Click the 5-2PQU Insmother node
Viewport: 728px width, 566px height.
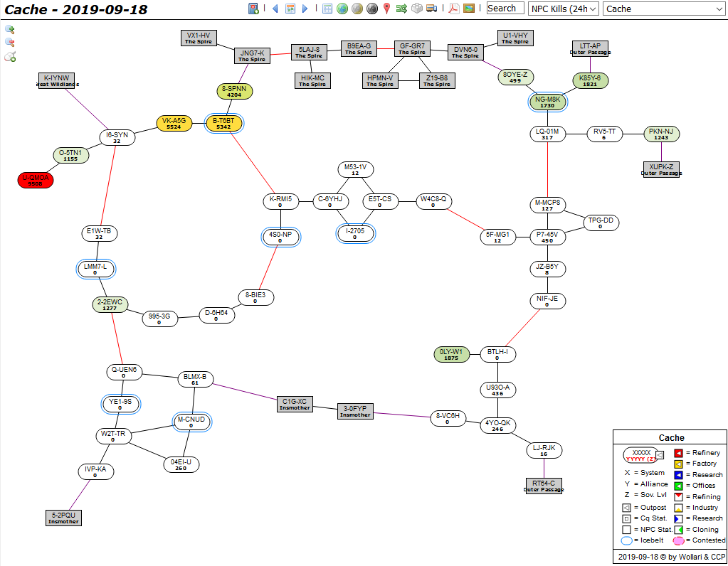click(63, 518)
